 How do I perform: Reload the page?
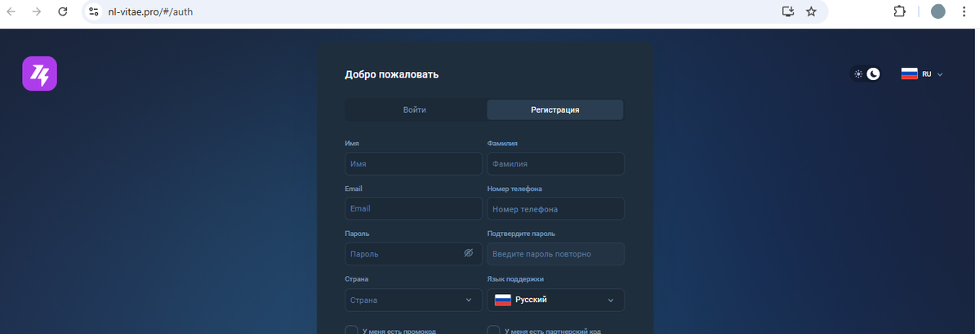pyautogui.click(x=63, y=12)
